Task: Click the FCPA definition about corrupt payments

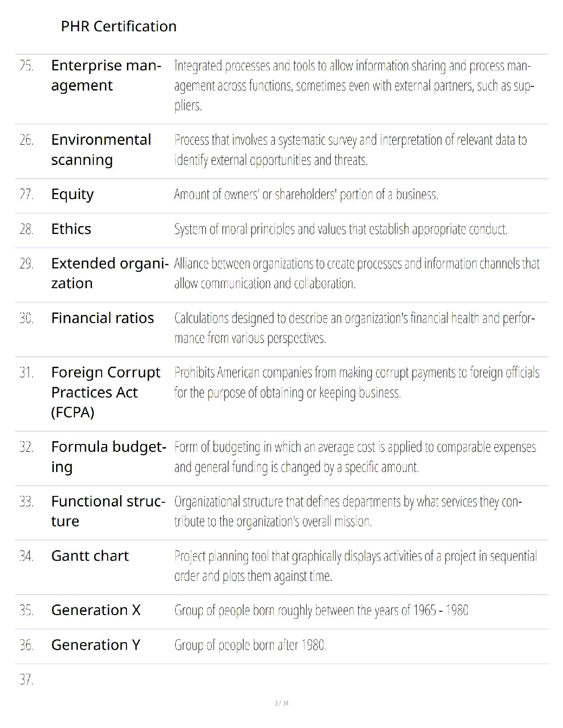Action: click(x=356, y=382)
